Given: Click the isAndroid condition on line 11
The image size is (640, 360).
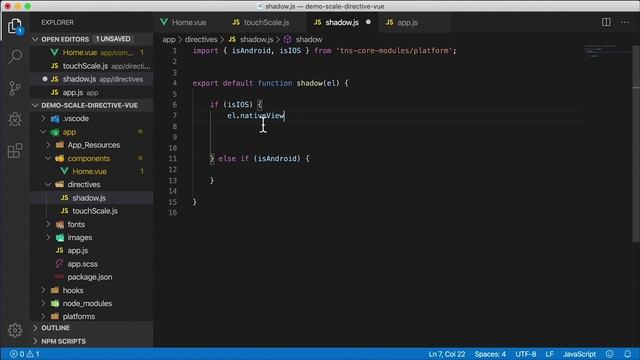Looking at the screenshot, I should click(x=277, y=159).
